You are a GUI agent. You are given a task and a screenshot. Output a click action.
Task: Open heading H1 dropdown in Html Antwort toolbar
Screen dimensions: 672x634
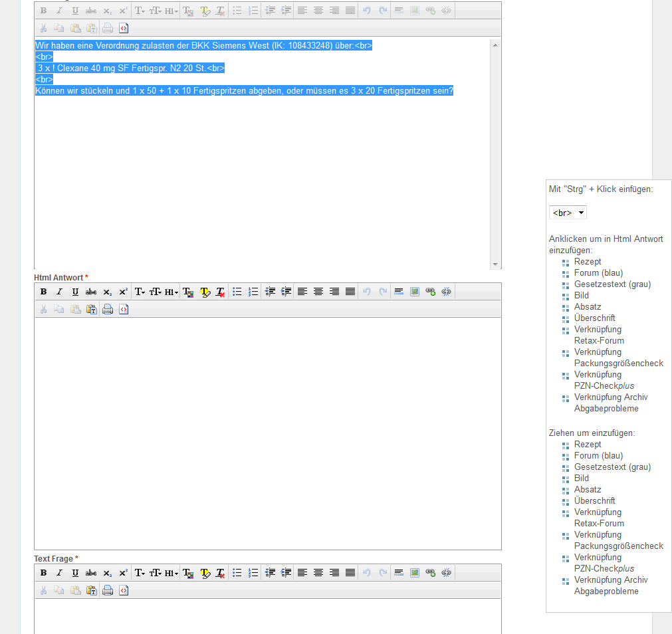click(171, 292)
